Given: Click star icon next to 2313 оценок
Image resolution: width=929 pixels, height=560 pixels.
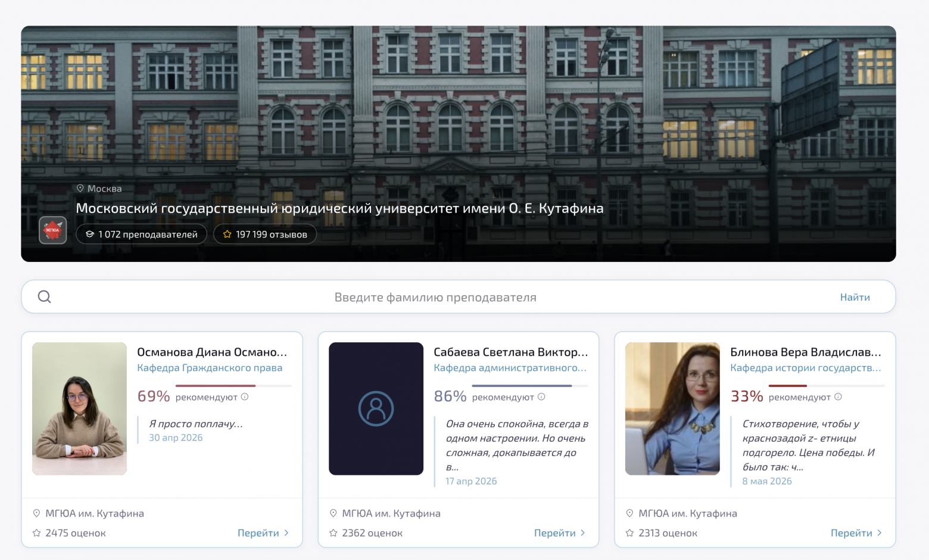Looking at the screenshot, I should click(629, 533).
